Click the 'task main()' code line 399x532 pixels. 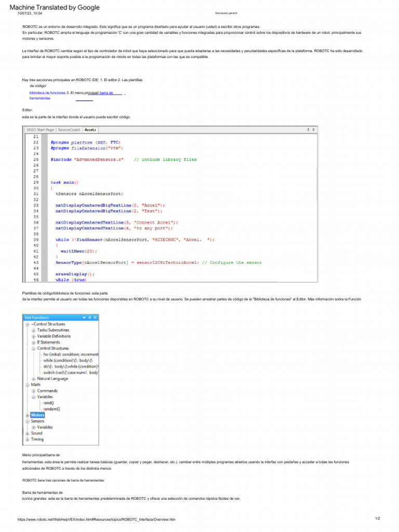click(x=65, y=182)
